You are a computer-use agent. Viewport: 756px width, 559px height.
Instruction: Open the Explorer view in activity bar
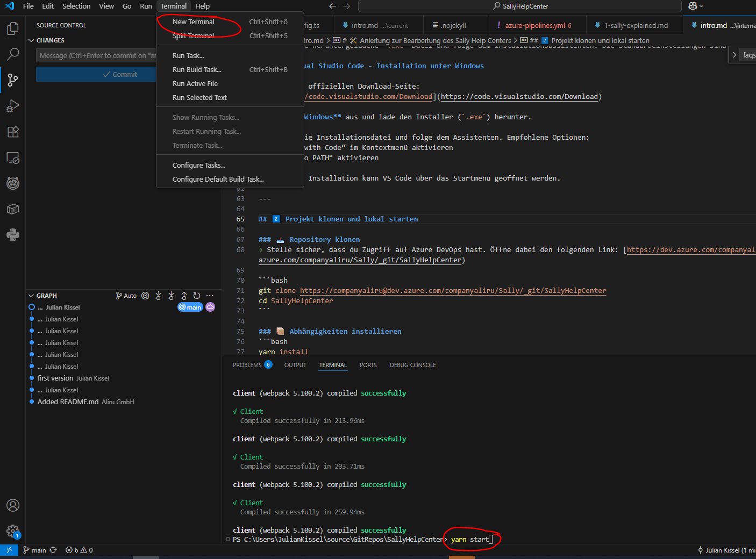click(13, 28)
